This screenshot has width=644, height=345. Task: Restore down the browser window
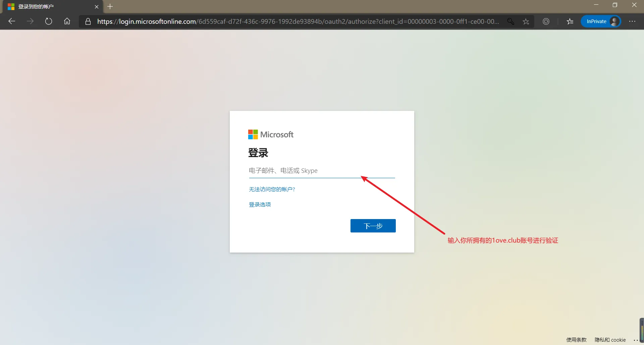coord(615,5)
